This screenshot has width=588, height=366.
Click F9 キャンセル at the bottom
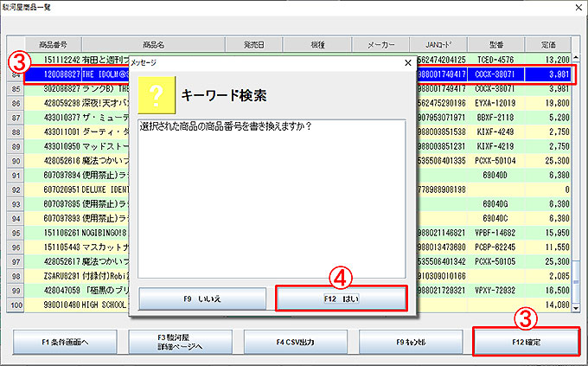[x=411, y=342]
